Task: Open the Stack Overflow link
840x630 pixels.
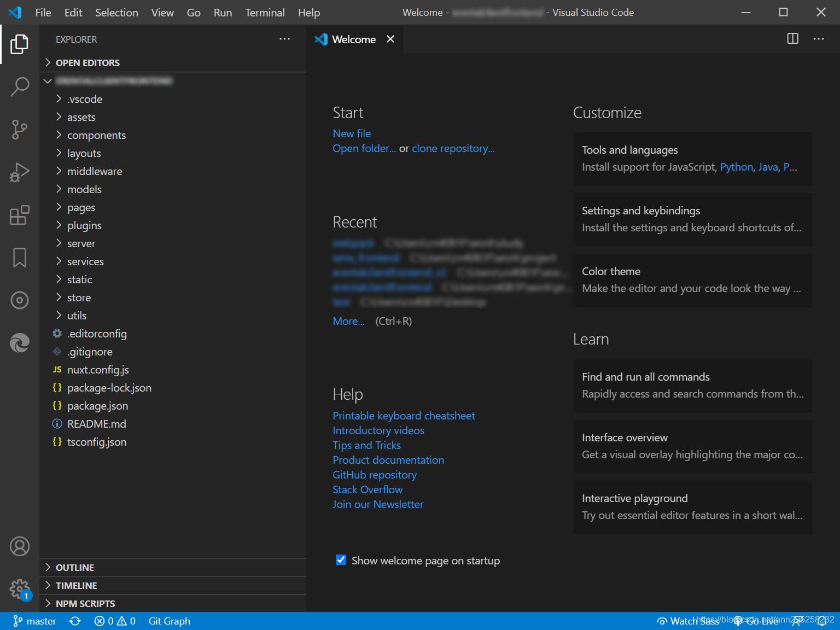Action: (367, 489)
